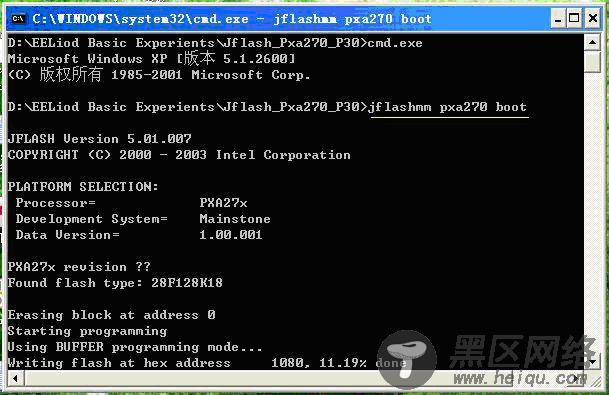
Task: Open the cmd system menu icon
Action: click(x=18, y=18)
